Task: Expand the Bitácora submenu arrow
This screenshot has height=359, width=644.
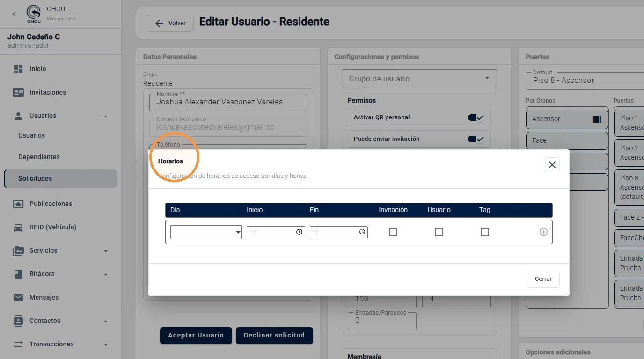Action: pyautogui.click(x=106, y=274)
